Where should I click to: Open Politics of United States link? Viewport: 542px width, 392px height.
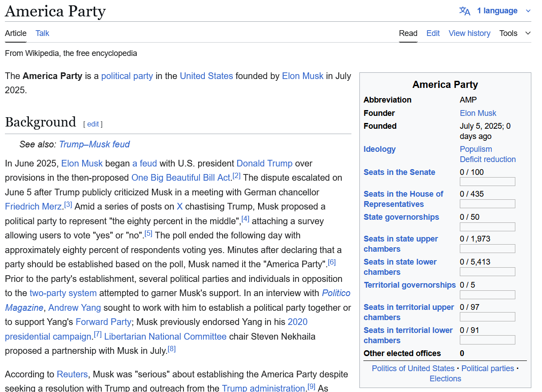pos(413,368)
